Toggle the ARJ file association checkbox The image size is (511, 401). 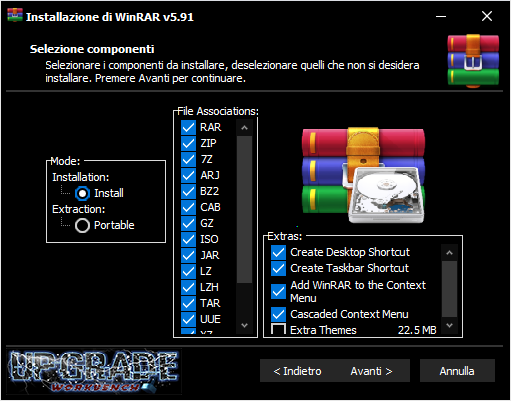tap(188, 175)
